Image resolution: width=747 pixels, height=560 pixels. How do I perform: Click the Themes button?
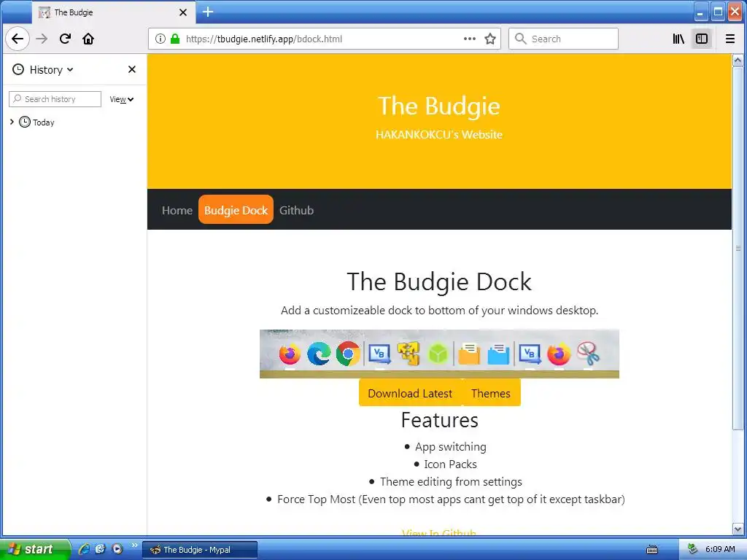tap(491, 393)
